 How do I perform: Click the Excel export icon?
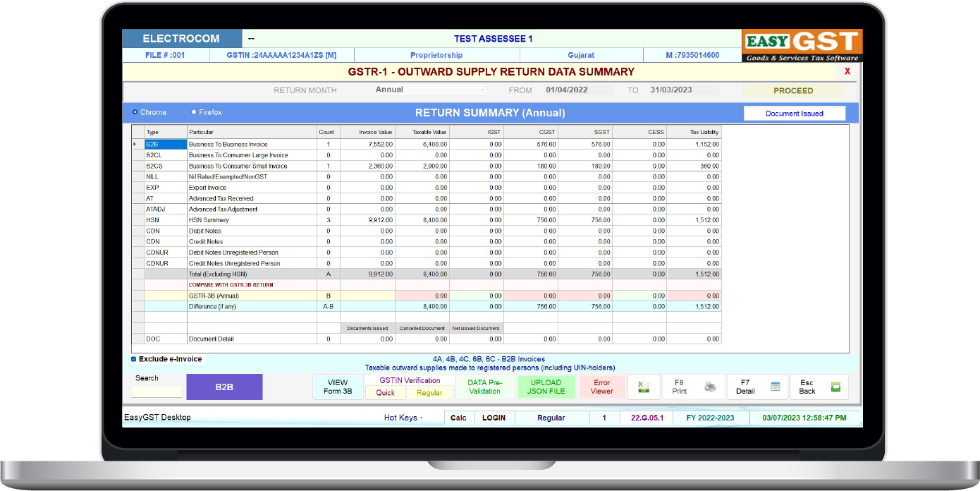(643, 387)
